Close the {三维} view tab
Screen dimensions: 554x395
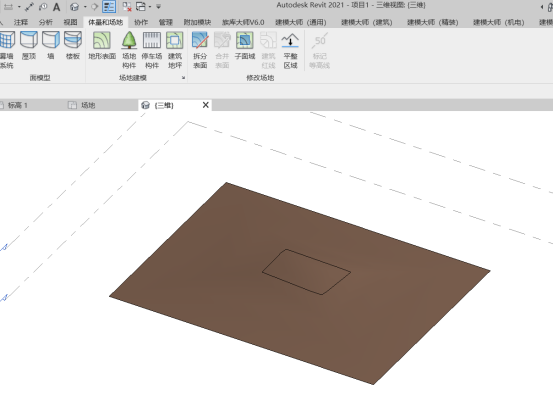[206, 105]
